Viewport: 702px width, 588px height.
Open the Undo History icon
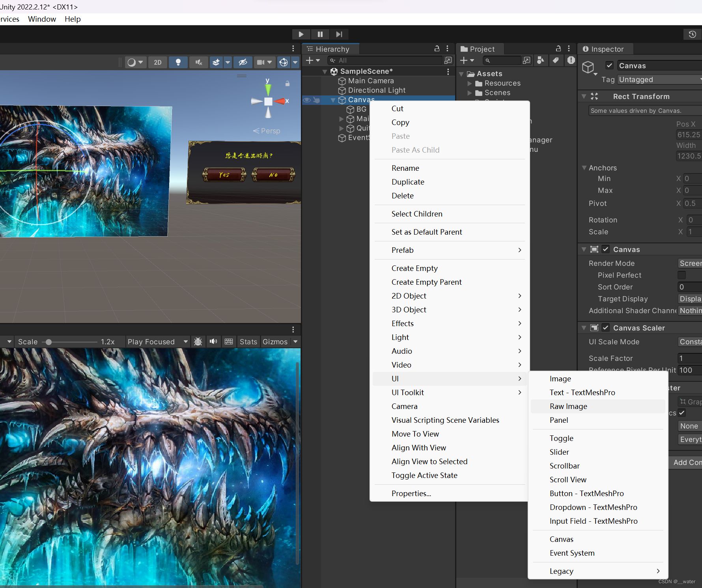click(692, 34)
